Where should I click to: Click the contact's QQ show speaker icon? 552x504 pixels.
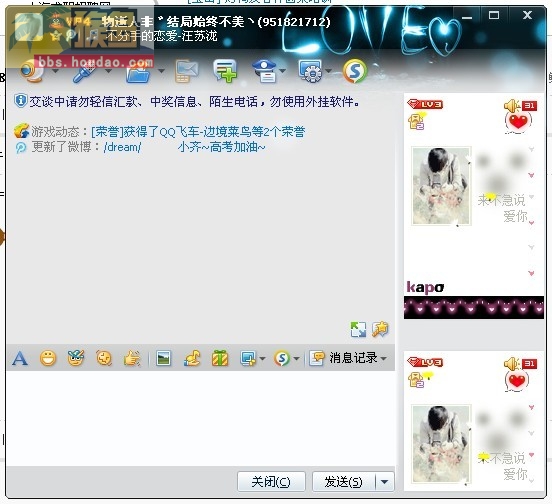coord(512,106)
